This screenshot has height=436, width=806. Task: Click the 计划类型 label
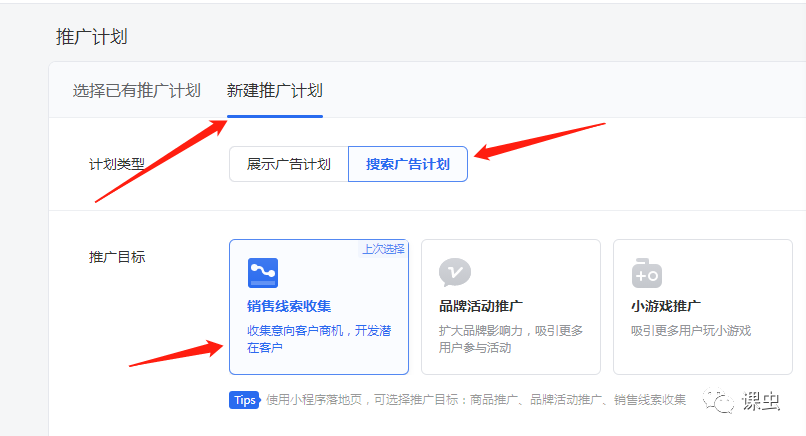coord(117,164)
